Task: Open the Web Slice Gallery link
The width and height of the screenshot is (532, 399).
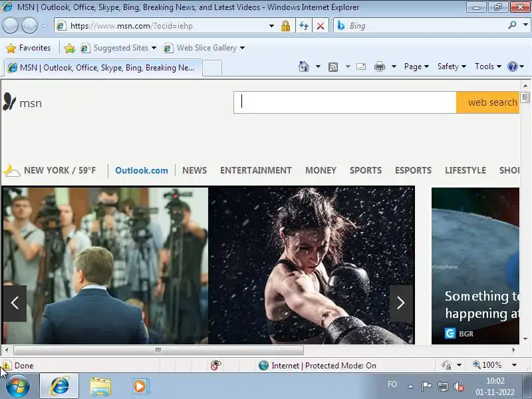Action: pyautogui.click(x=204, y=48)
